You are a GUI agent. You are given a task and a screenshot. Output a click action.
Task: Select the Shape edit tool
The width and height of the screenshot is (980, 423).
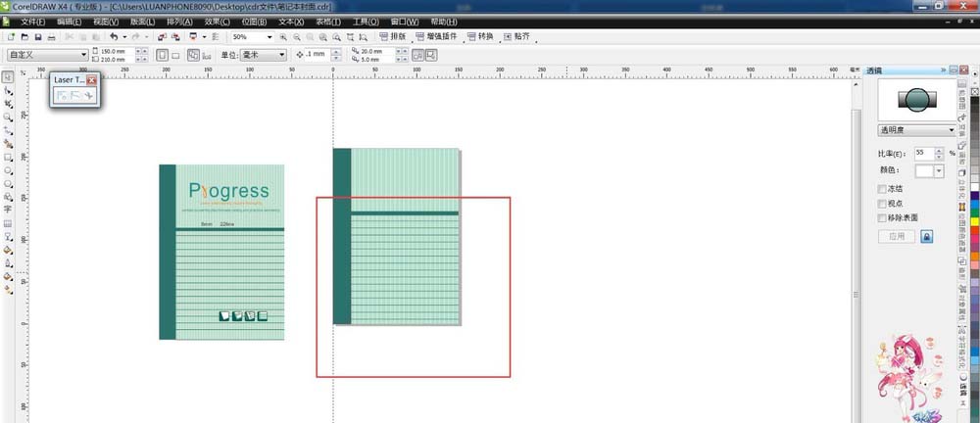point(8,91)
